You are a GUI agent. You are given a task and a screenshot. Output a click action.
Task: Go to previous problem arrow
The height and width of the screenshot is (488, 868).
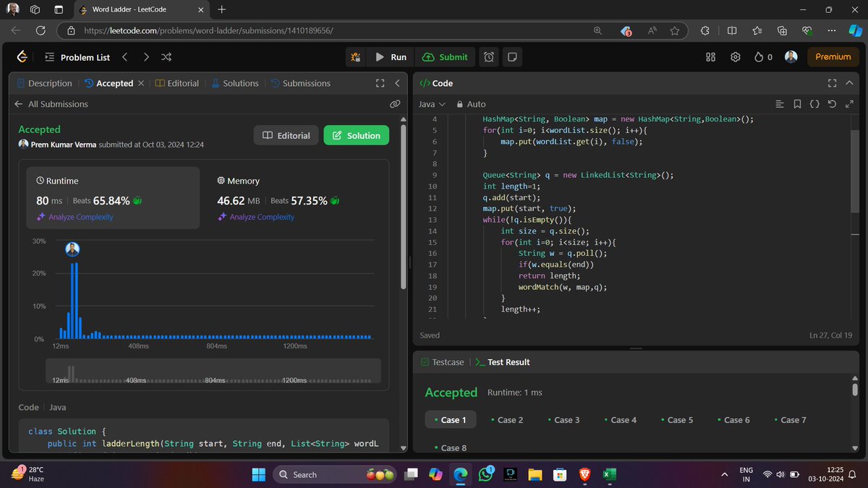pyautogui.click(x=125, y=57)
